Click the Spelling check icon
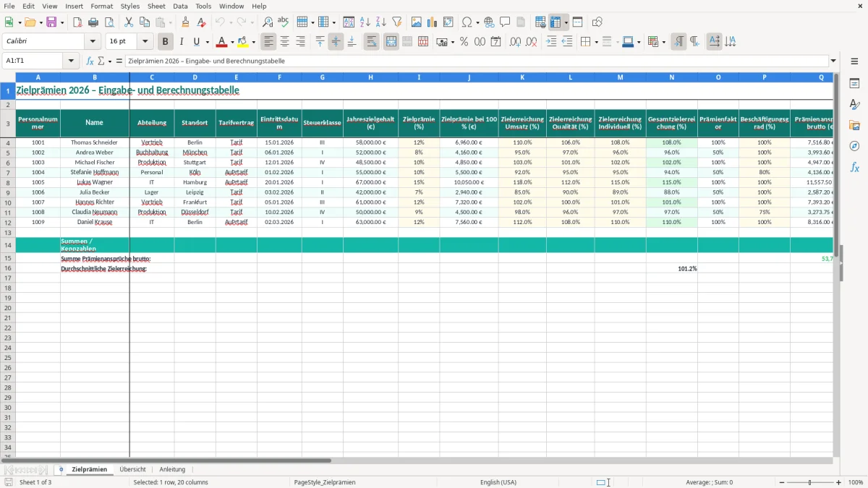Viewport: 868px width, 488px height. click(x=284, y=22)
